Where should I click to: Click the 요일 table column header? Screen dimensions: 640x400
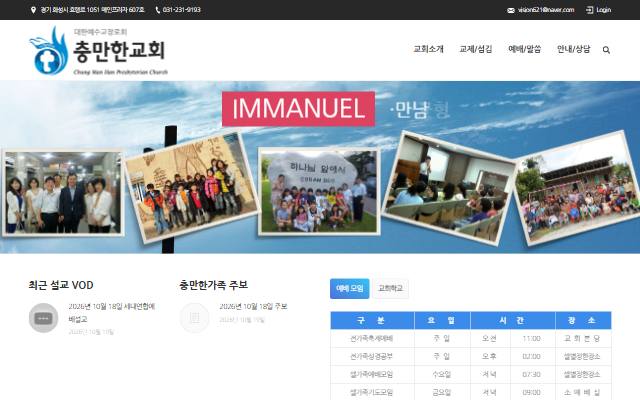[442, 320]
